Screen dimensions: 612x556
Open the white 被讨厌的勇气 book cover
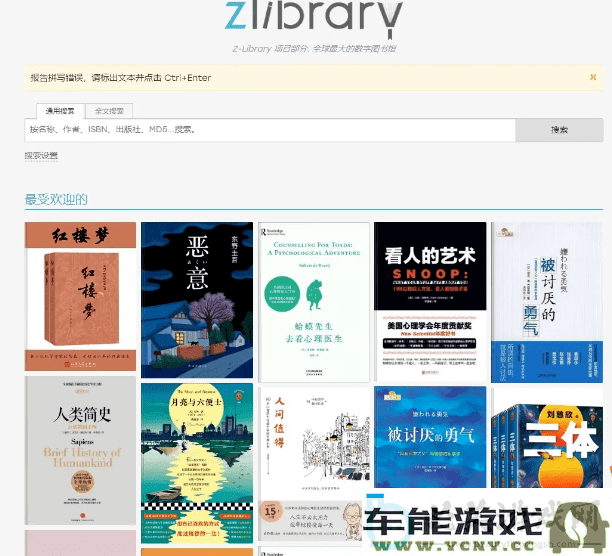[x=547, y=302]
